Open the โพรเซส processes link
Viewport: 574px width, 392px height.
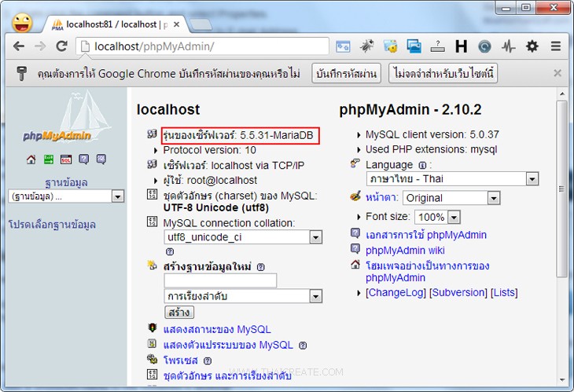[181, 361]
